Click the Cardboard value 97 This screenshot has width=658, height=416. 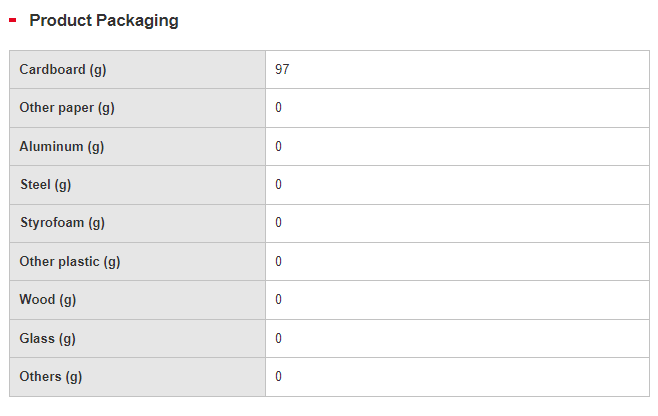pos(282,70)
